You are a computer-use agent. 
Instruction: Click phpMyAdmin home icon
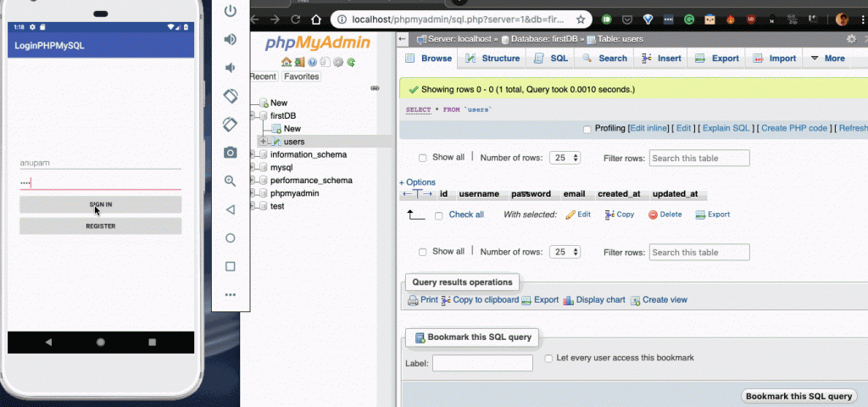pyautogui.click(x=287, y=62)
